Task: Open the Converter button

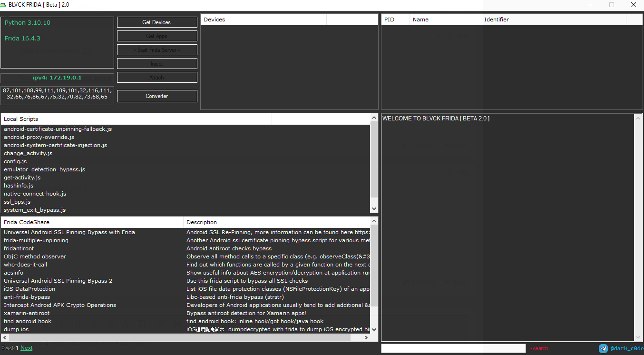Action: [157, 96]
